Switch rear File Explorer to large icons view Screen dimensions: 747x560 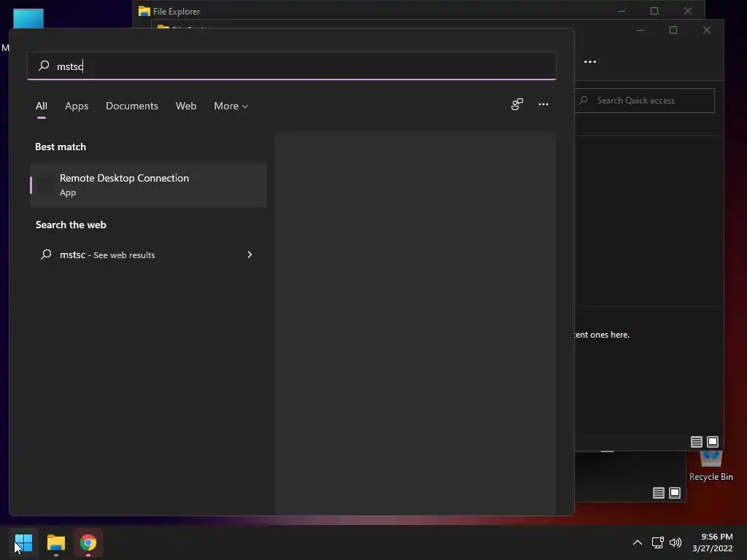click(x=675, y=493)
